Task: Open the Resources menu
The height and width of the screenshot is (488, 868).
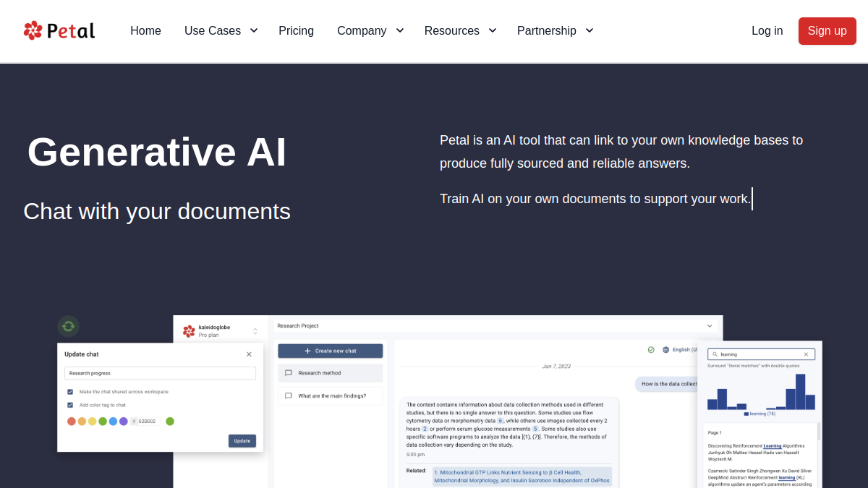Action: point(451,30)
